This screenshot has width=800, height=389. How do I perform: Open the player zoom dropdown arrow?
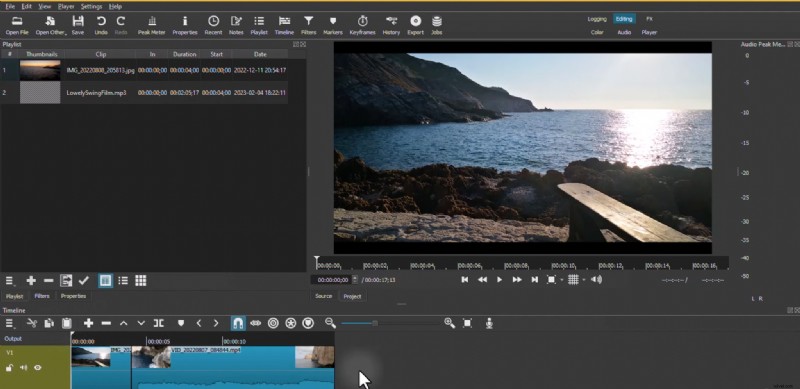561,280
